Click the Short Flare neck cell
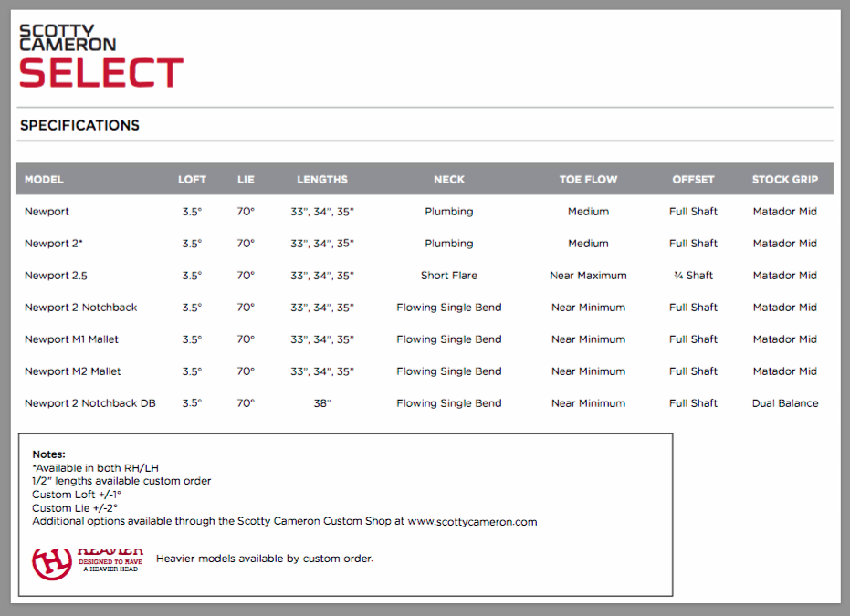This screenshot has height=616, width=850. pyautogui.click(x=448, y=276)
